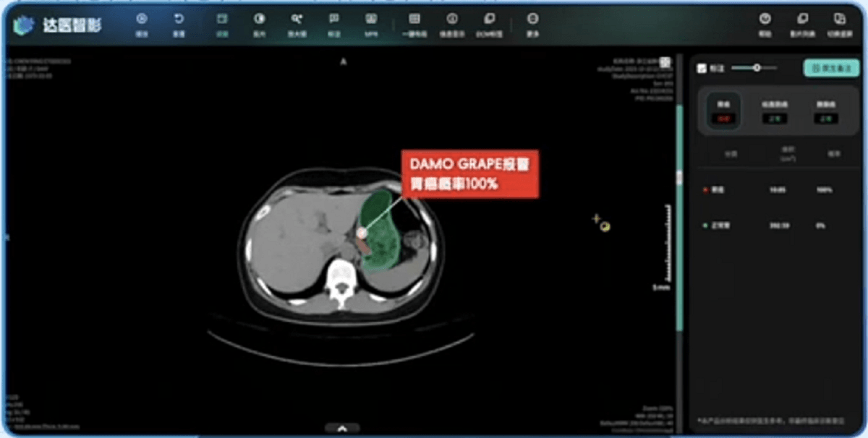Click the teal vertical slice scrollbar
This screenshot has width=868, height=438.
[x=678, y=217]
